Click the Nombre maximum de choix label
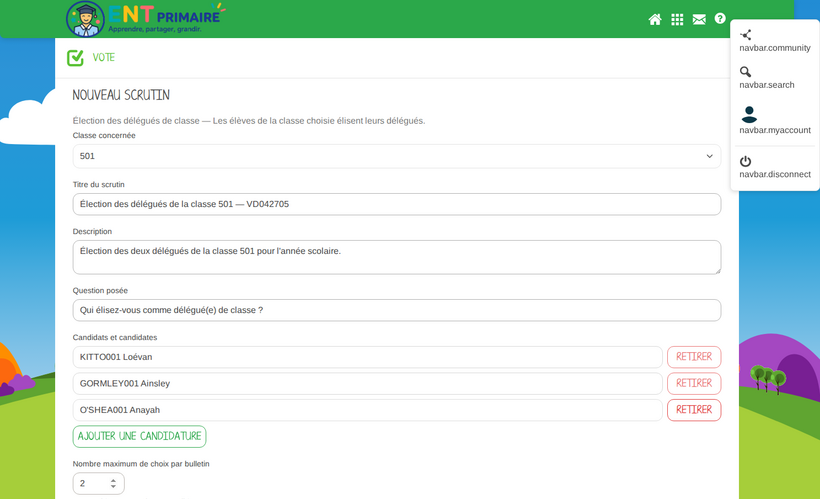Viewport: 820px width, 499px height. [x=141, y=464]
